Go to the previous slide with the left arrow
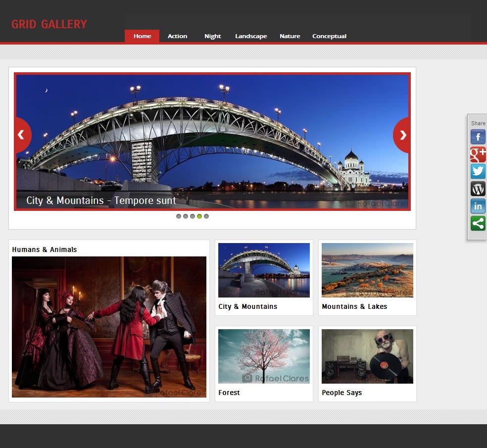This screenshot has width=487, height=448. [x=22, y=135]
